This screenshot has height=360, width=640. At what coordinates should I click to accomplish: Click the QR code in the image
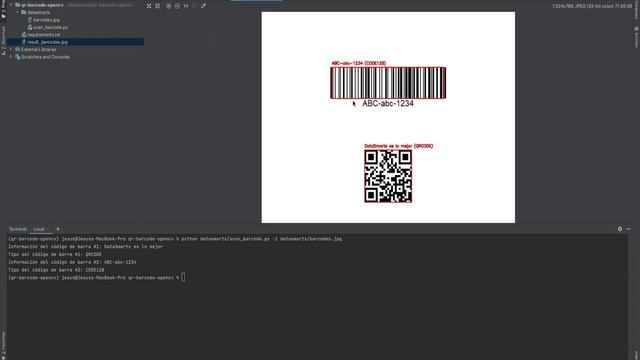point(388,176)
